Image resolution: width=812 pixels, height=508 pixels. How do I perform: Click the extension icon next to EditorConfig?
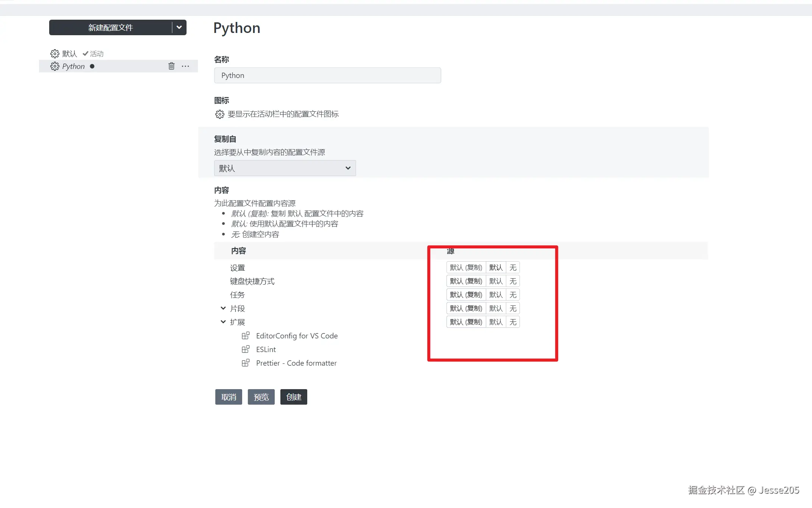pos(246,335)
